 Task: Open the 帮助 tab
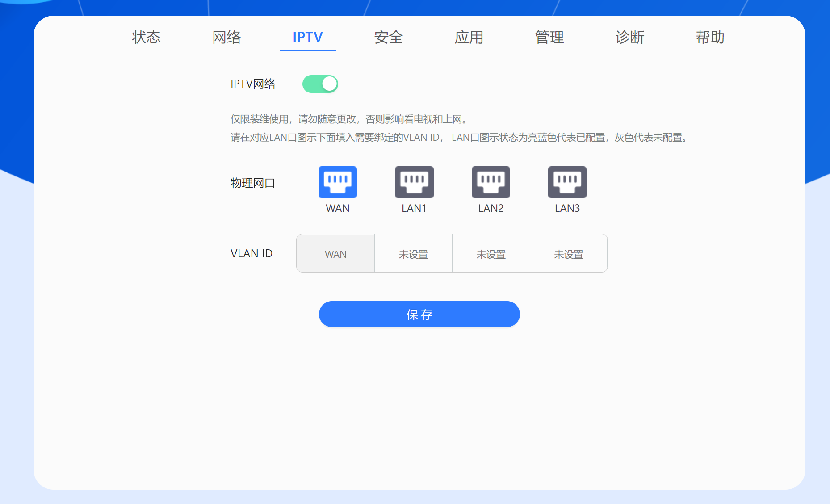coord(710,37)
